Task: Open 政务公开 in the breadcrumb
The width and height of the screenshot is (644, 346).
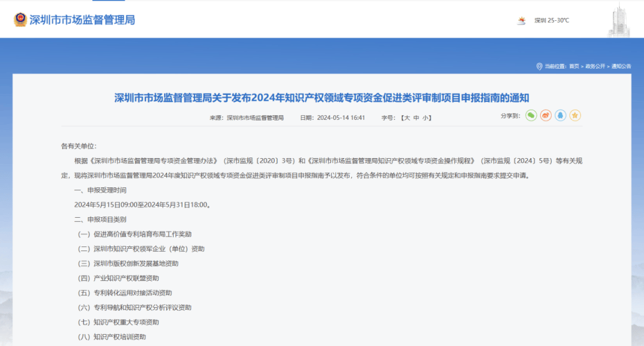Action: [595, 66]
